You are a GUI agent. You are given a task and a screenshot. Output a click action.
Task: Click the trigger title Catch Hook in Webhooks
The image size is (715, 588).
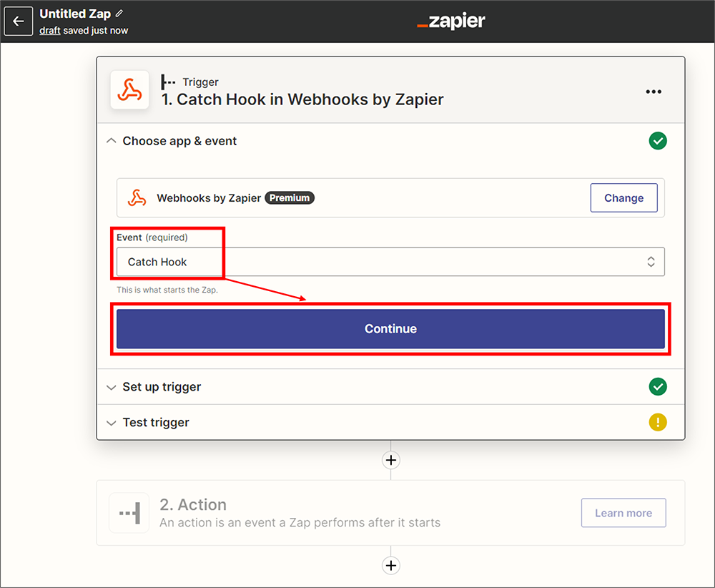point(302,99)
